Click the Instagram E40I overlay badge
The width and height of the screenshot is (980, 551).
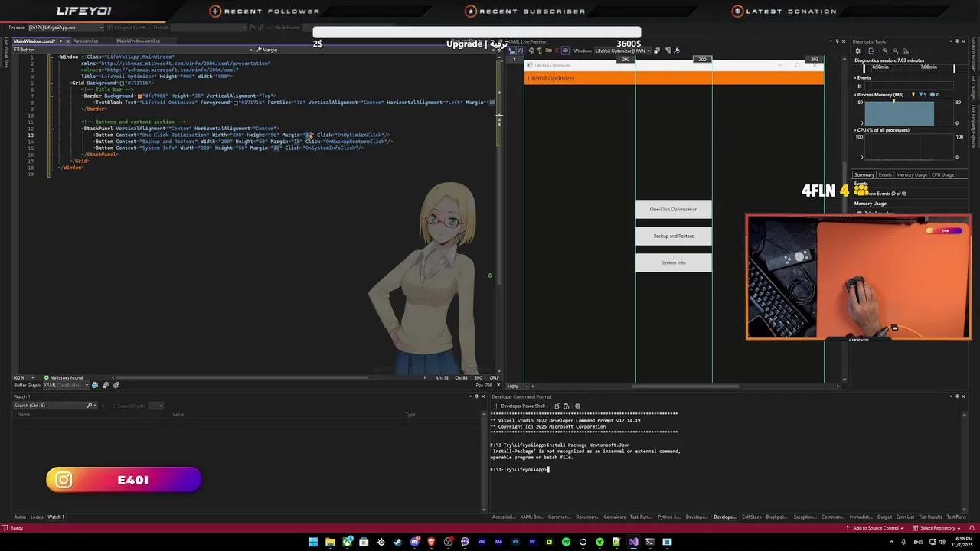click(x=123, y=480)
